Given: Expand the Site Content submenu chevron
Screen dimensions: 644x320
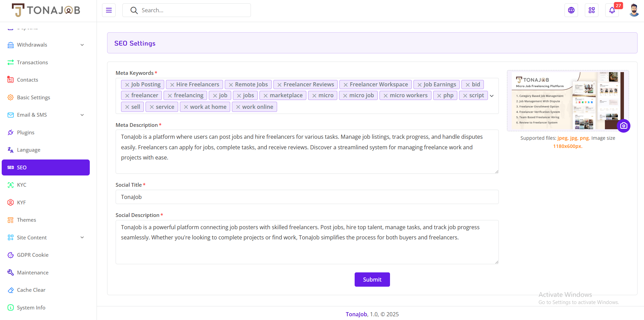Looking at the screenshot, I should (x=82, y=237).
